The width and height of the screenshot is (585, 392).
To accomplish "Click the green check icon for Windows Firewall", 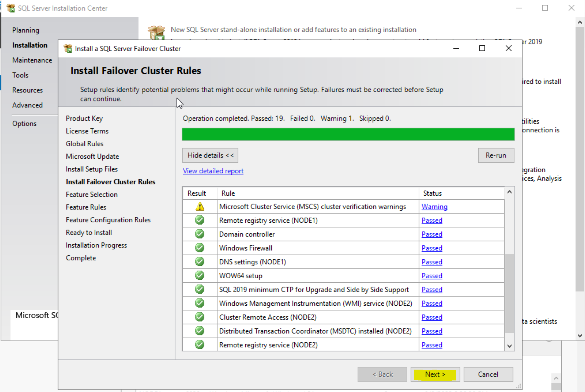I will 200,248.
